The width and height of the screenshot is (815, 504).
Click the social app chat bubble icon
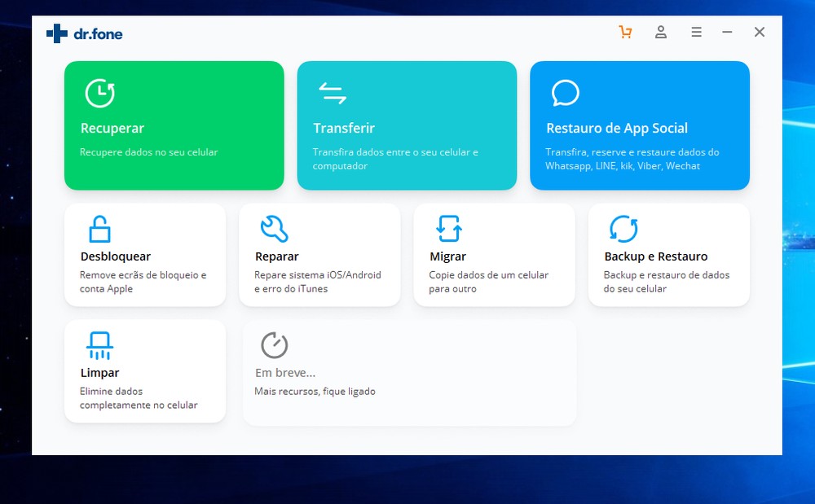(x=565, y=94)
